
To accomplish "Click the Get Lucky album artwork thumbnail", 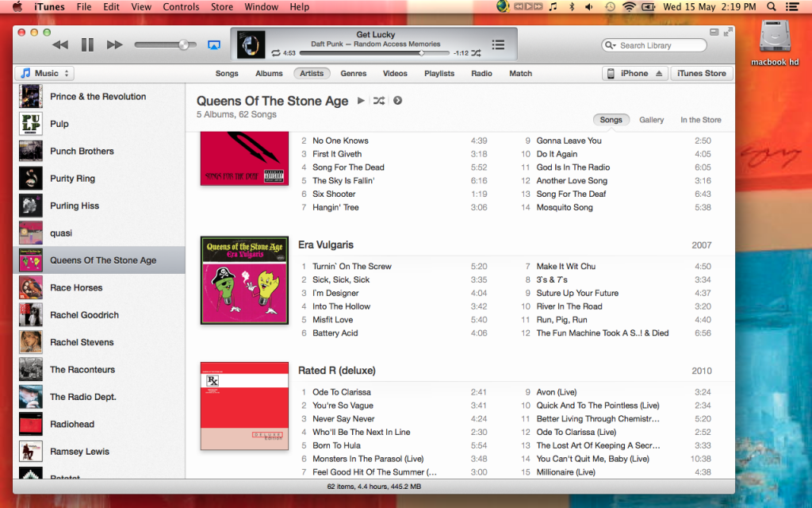I will click(251, 44).
